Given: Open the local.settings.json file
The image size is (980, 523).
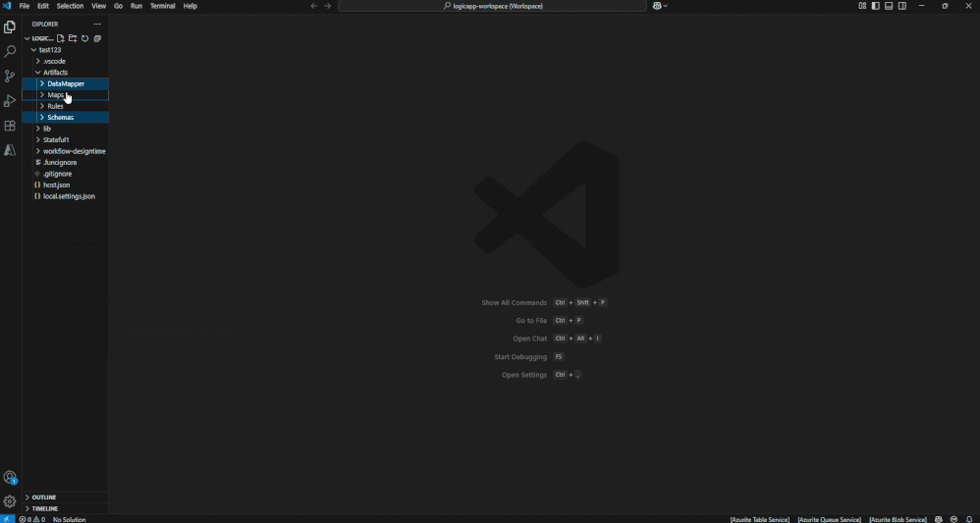Looking at the screenshot, I should click(65, 196).
